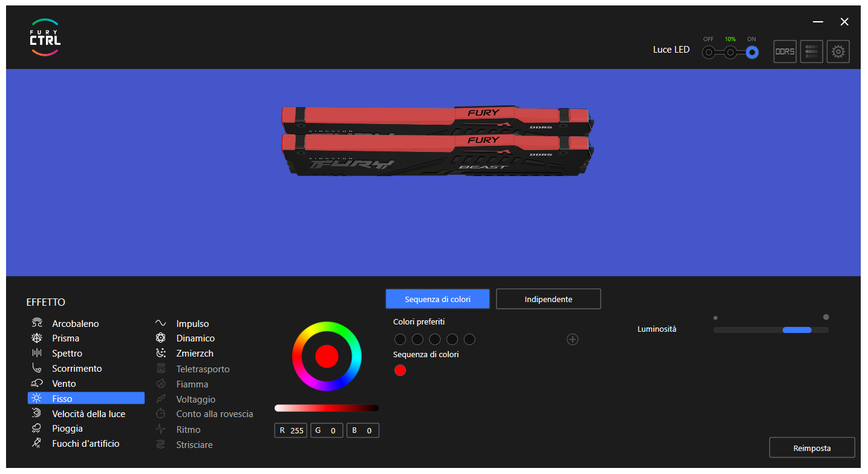Minimize the FURY CTRL window
Screen dimensions: 868x474
818,22
